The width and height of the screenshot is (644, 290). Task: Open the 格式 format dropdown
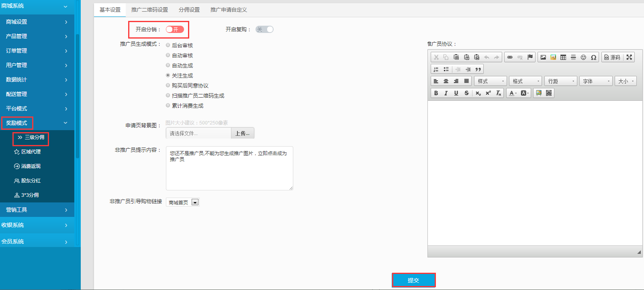(x=525, y=81)
